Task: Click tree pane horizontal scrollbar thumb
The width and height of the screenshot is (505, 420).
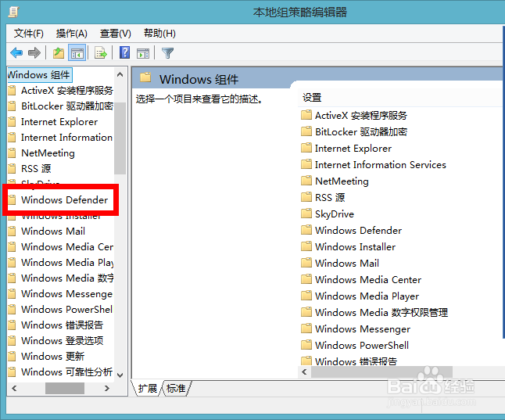Action: click(65, 389)
